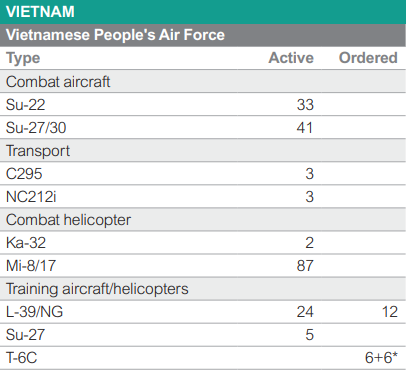Click the T-6C row label

click(21, 358)
